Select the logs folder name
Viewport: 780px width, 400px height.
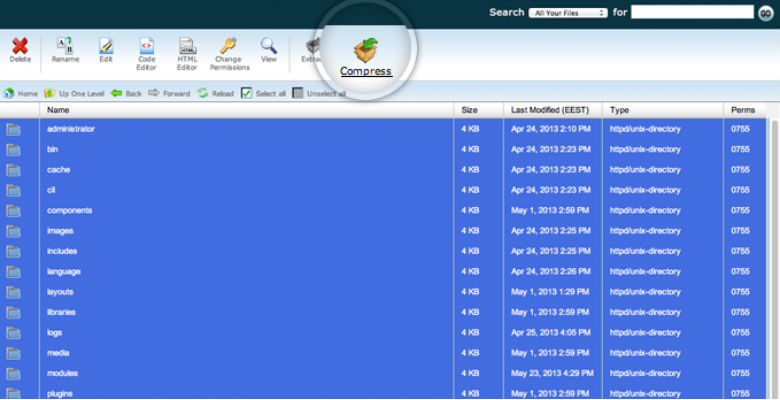pos(54,333)
